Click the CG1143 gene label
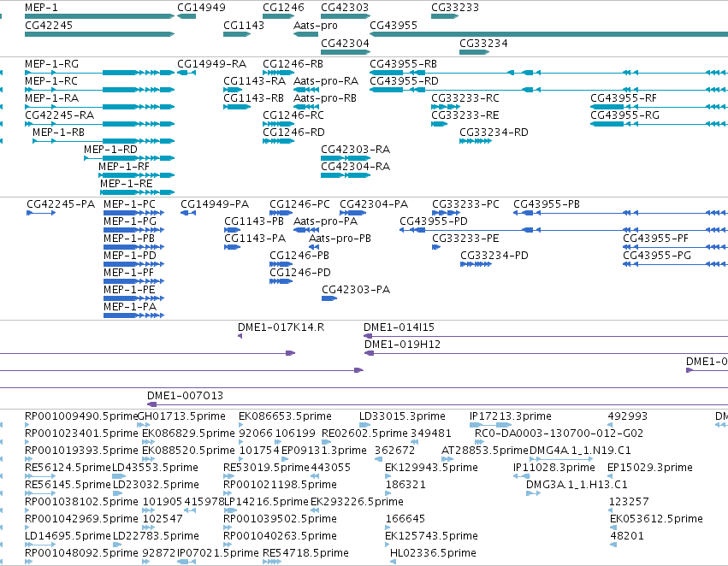 pyautogui.click(x=244, y=25)
